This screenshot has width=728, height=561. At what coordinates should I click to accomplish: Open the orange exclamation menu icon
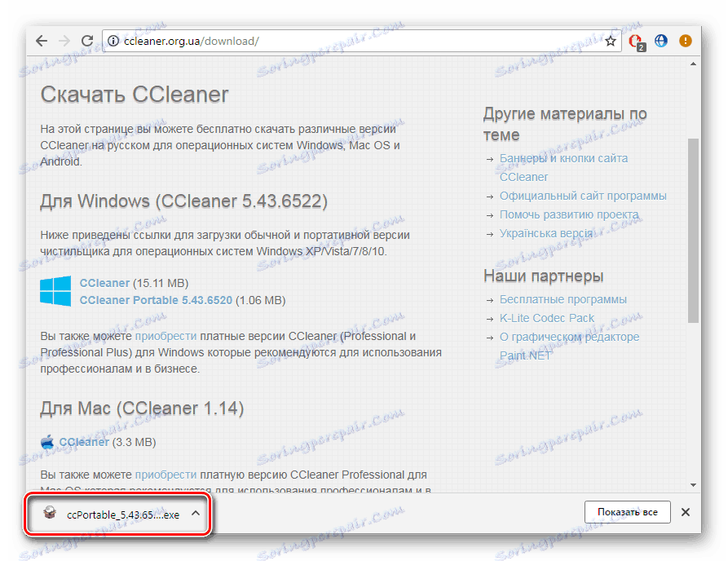pyautogui.click(x=686, y=41)
